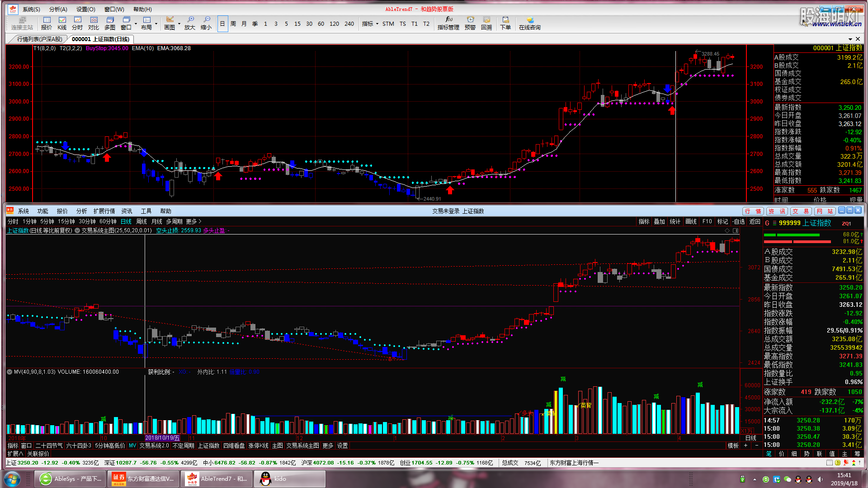
Task: Open the 分析(A) menu in AbleTrend
Action: [x=58, y=9]
